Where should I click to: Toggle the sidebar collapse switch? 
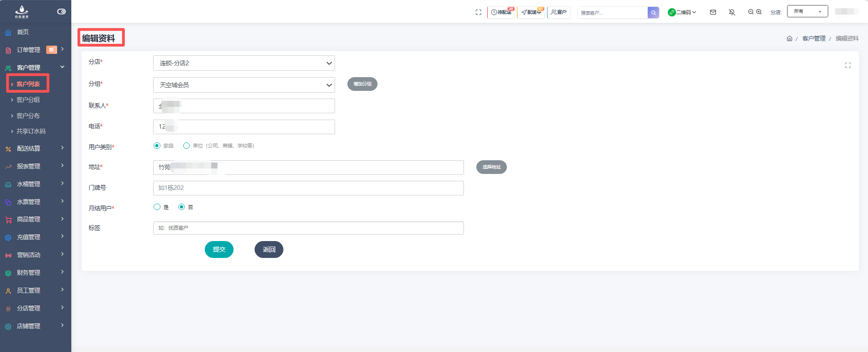[x=61, y=11]
